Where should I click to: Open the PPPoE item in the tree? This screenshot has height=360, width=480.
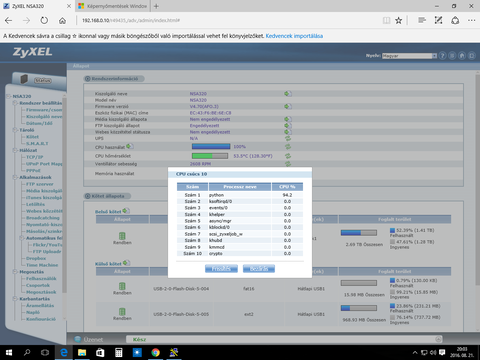pos(33,171)
